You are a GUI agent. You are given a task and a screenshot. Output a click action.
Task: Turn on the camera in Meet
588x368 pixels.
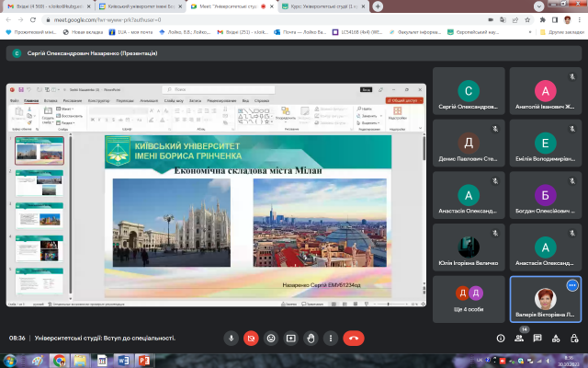[251, 338]
